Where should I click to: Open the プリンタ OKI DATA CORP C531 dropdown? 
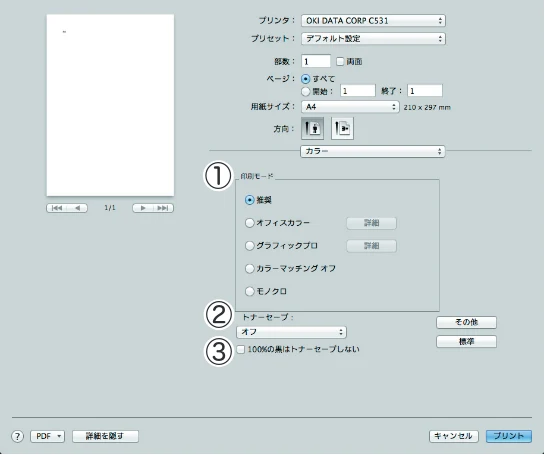click(x=373, y=21)
